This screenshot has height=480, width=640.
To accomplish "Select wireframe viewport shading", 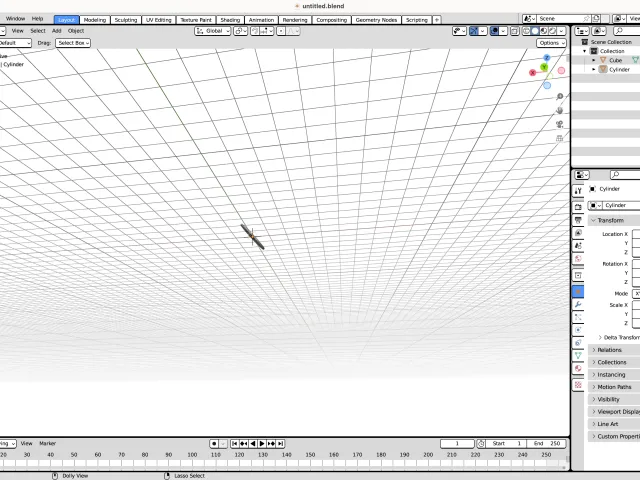I will pyautogui.click(x=526, y=31).
